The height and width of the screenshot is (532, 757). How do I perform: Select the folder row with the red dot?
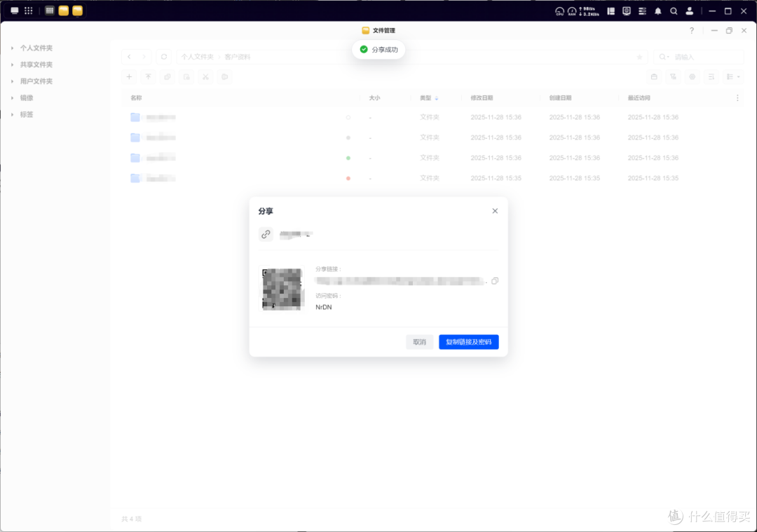(432, 178)
